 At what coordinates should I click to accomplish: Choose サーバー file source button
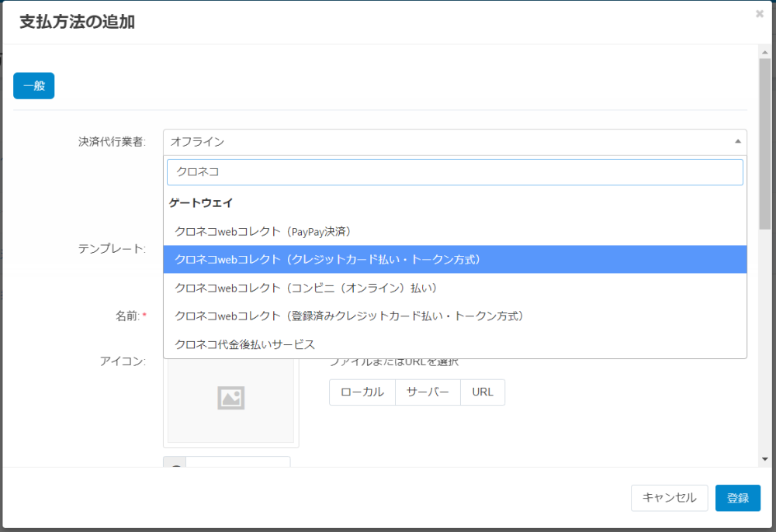click(x=428, y=392)
